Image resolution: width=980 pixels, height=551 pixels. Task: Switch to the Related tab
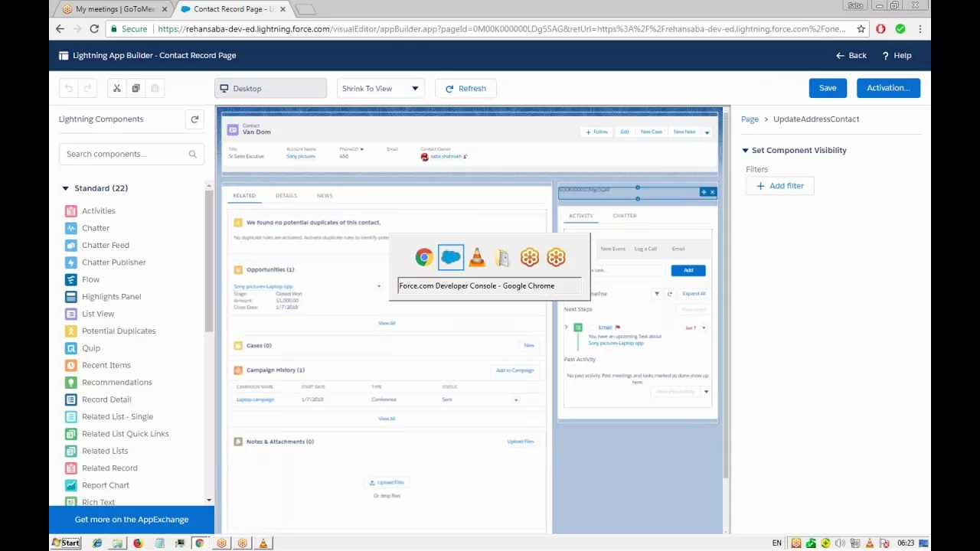[244, 196]
